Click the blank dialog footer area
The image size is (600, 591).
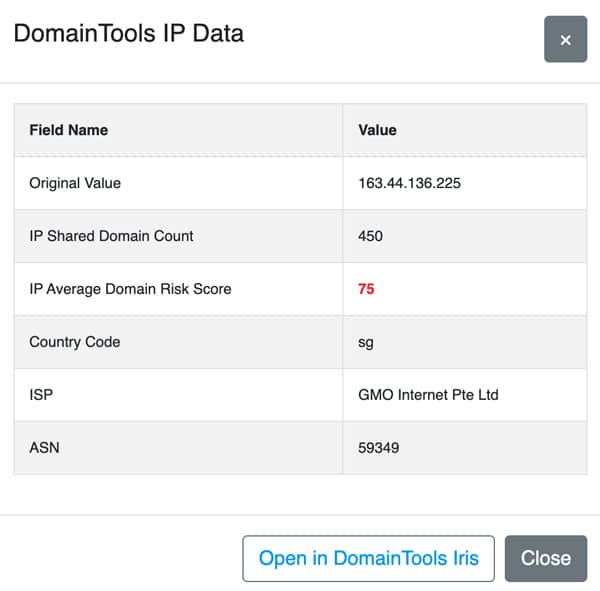click(x=121, y=558)
